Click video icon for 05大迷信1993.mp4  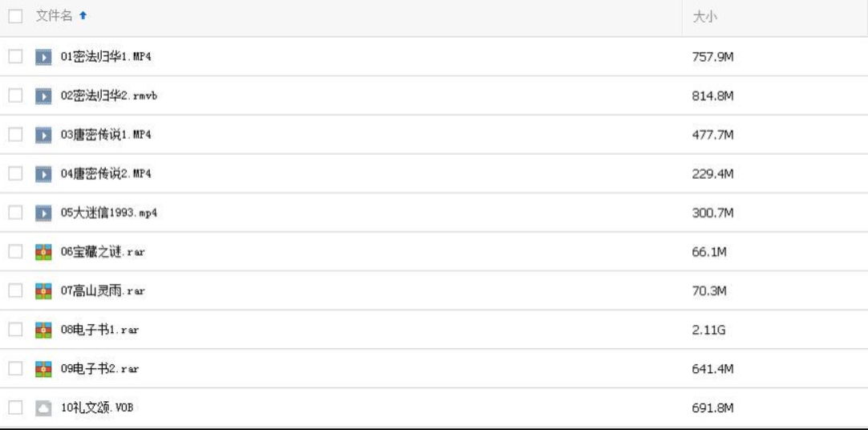tap(42, 213)
